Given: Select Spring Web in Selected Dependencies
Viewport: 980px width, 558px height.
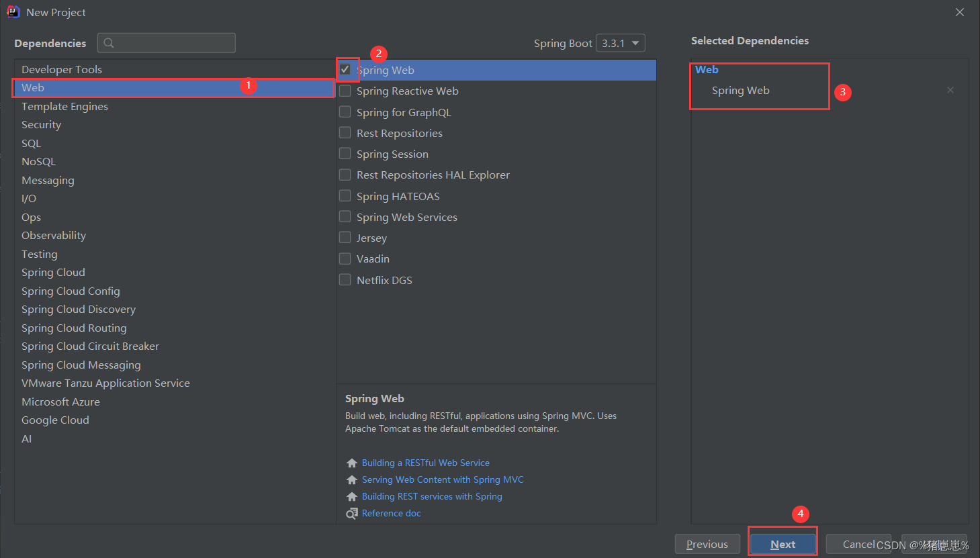Looking at the screenshot, I should point(741,91).
